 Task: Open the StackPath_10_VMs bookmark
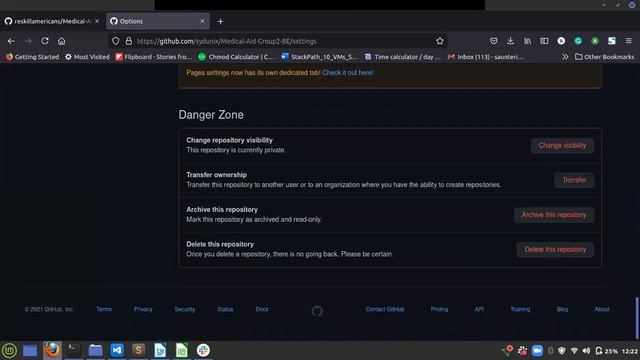coord(320,57)
